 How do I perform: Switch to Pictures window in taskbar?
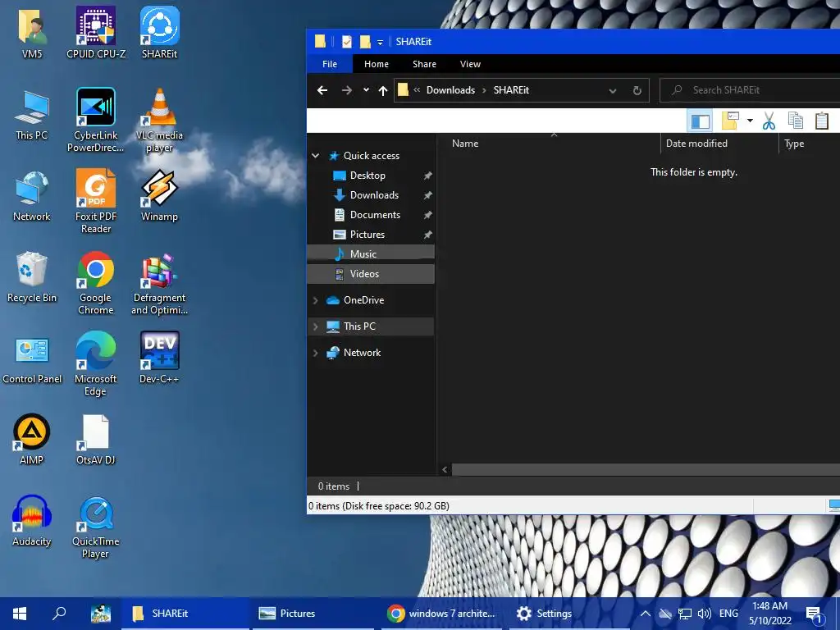point(312,614)
